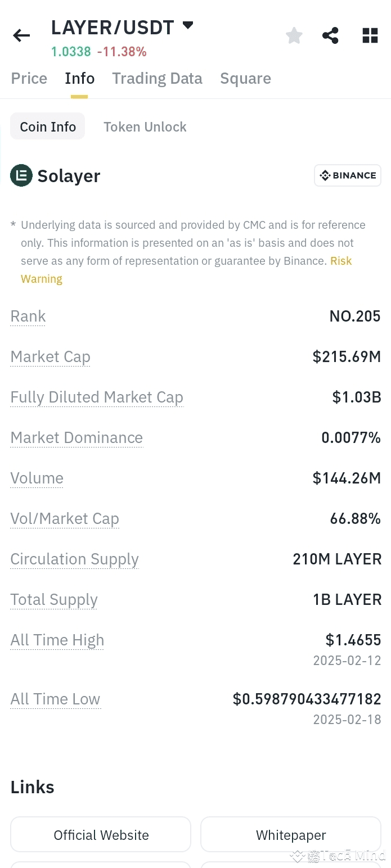The width and height of the screenshot is (391, 868).
Task: Add LAYER/USDT to favorites with star
Action: 294,36
